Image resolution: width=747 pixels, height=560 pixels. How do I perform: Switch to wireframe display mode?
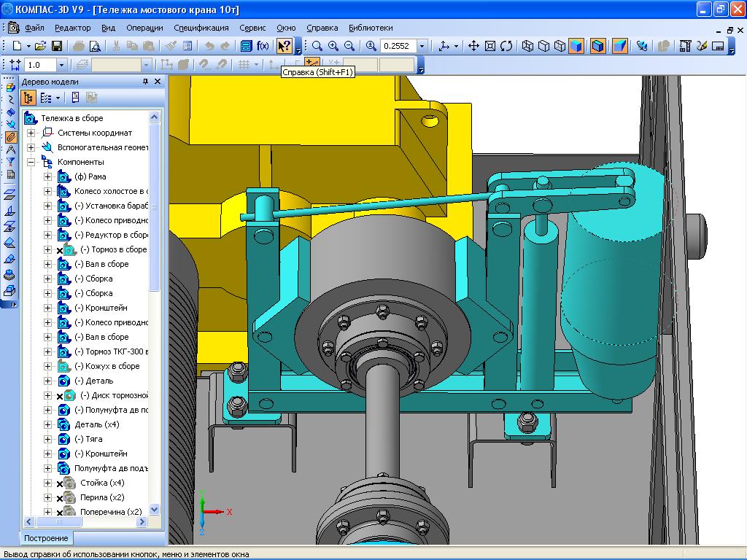coord(527,46)
